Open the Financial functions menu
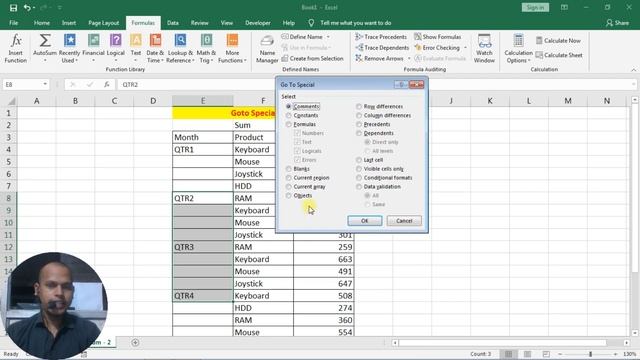 point(93,48)
